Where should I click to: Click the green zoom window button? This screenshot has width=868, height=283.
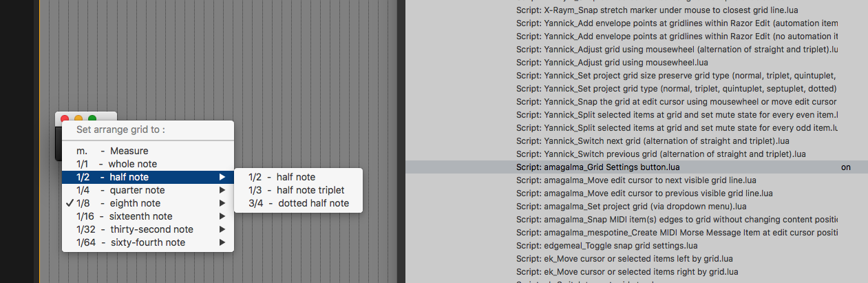click(92, 119)
